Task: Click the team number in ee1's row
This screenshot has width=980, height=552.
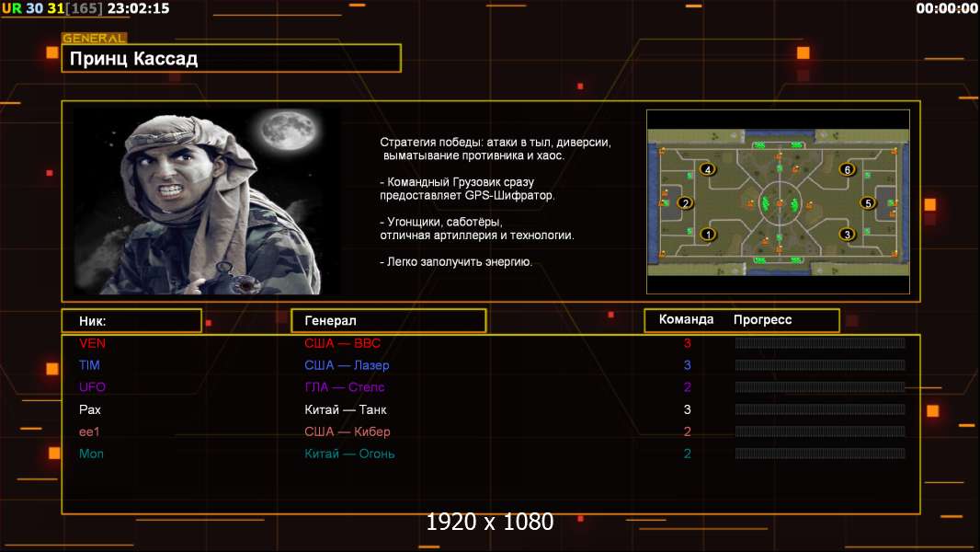Action: click(687, 431)
